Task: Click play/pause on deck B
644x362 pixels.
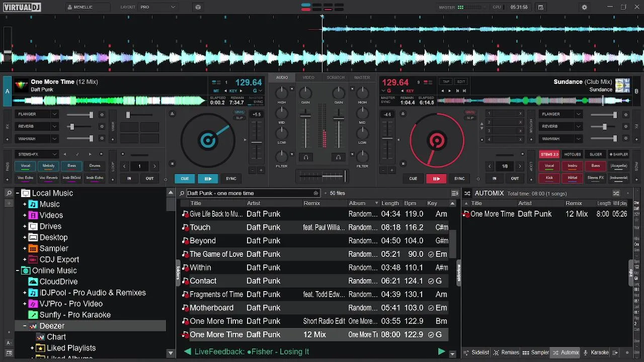Action: (436, 178)
